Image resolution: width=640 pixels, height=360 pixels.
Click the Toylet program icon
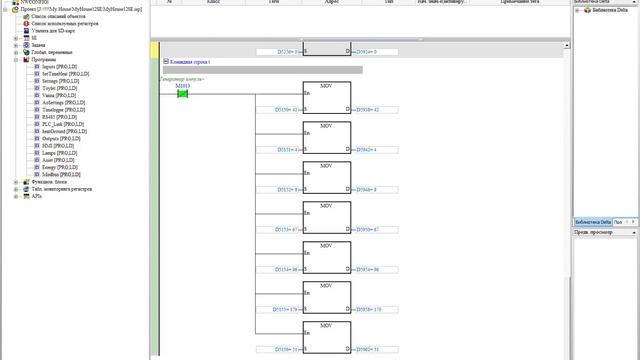pyautogui.click(x=37, y=88)
